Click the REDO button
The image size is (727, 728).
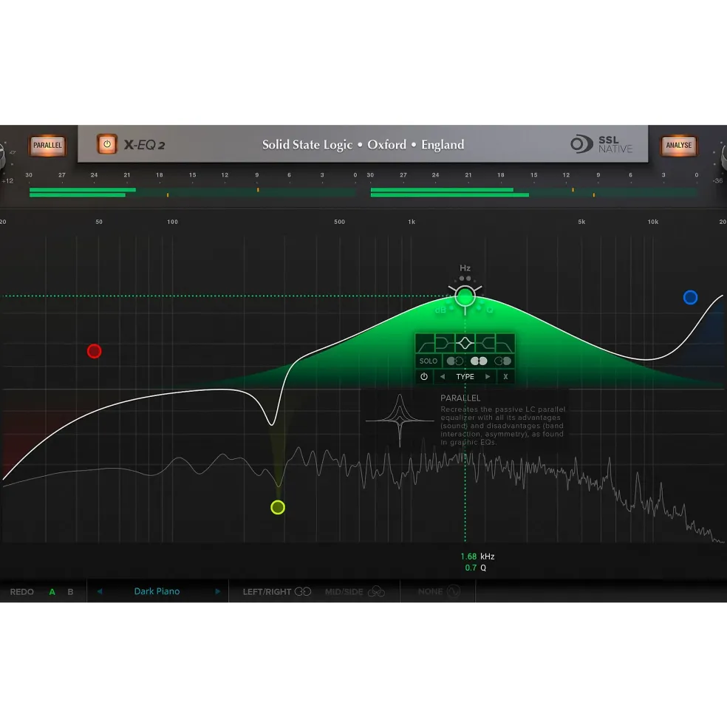(x=22, y=592)
